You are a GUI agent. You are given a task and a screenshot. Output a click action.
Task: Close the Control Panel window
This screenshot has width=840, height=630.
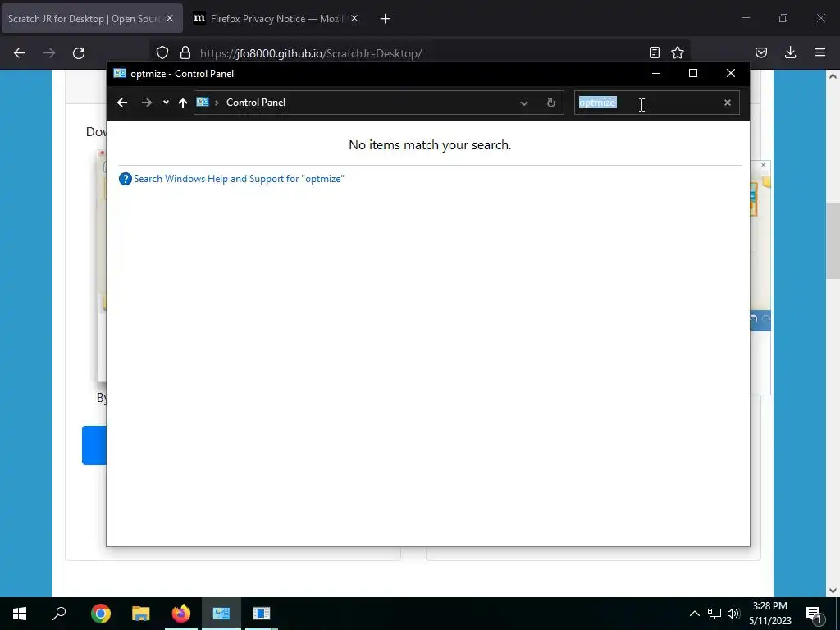731,73
